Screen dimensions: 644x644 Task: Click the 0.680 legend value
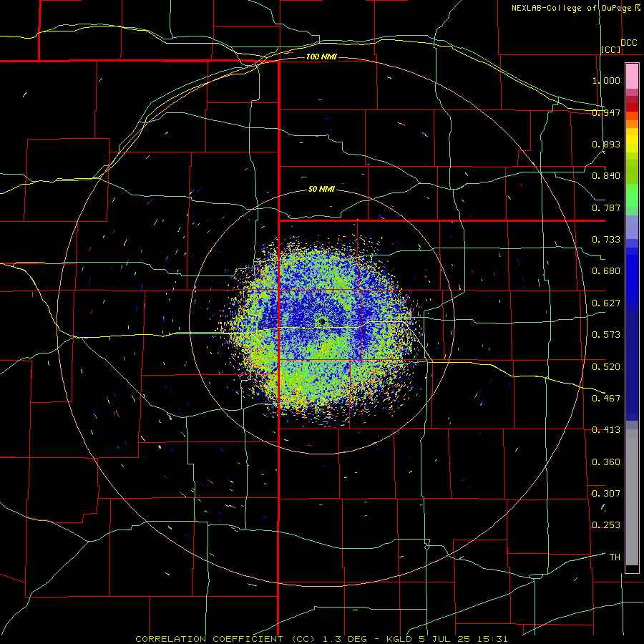(x=606, y=271)
